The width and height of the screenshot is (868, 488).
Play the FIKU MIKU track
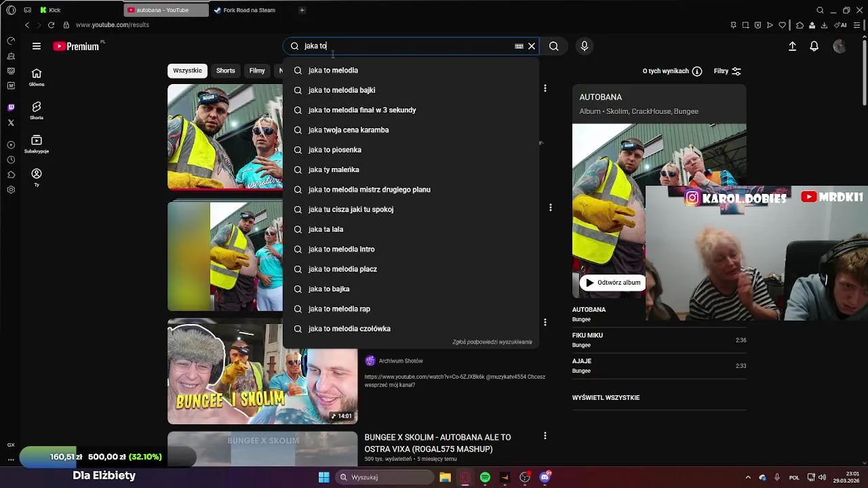click(x=659, y=340)
